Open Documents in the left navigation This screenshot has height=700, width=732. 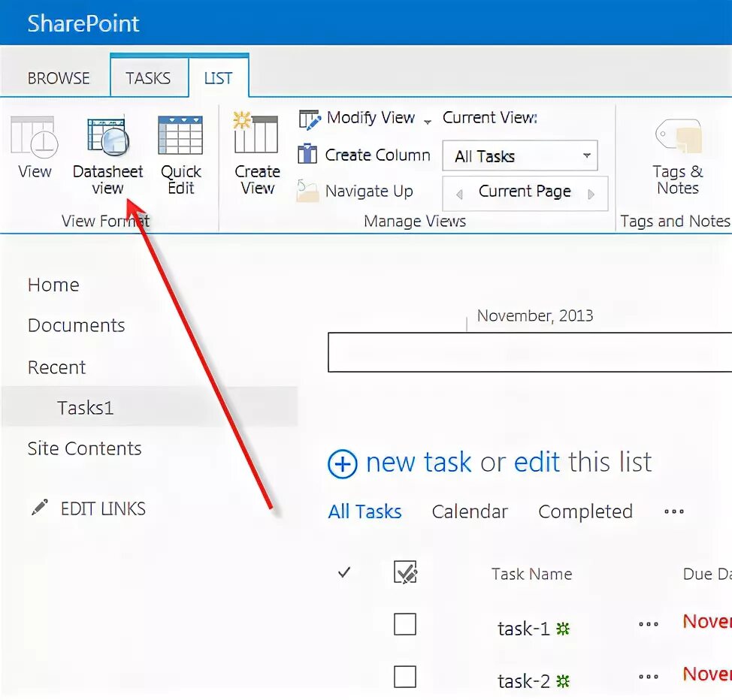point(76,325)
